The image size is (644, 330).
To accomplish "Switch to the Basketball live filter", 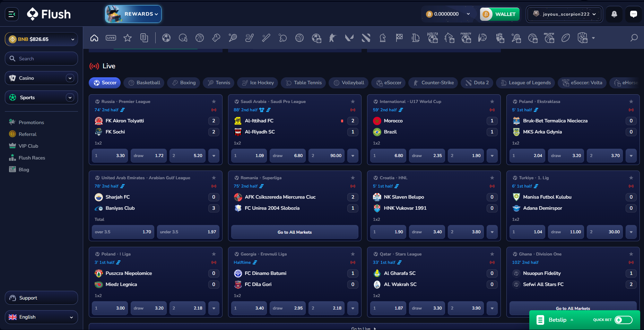I will coord(144,82).
